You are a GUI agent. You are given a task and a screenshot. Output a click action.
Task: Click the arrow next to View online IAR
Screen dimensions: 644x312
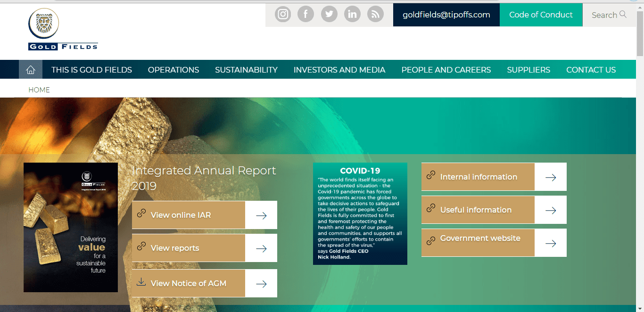pos(261,215)
